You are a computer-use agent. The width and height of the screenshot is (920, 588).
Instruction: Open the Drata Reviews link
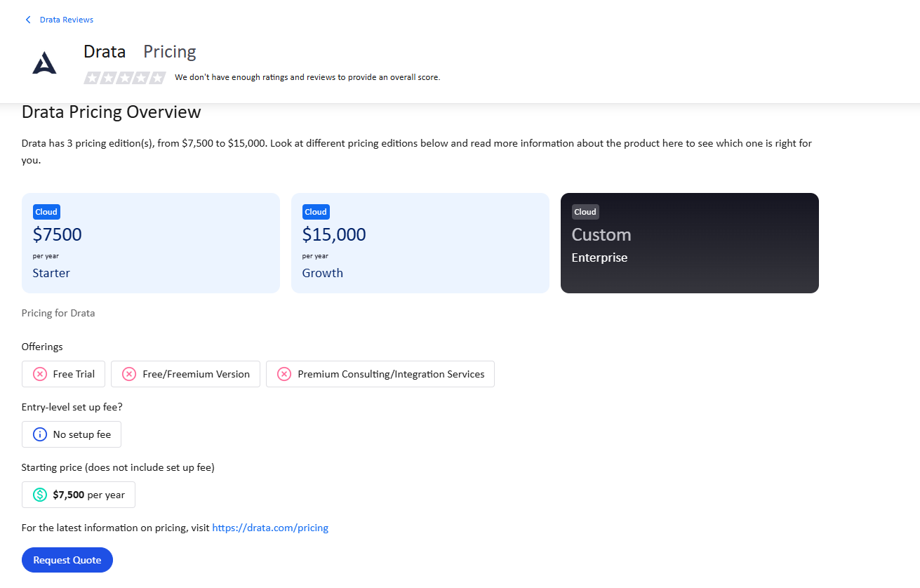[67, 20]
